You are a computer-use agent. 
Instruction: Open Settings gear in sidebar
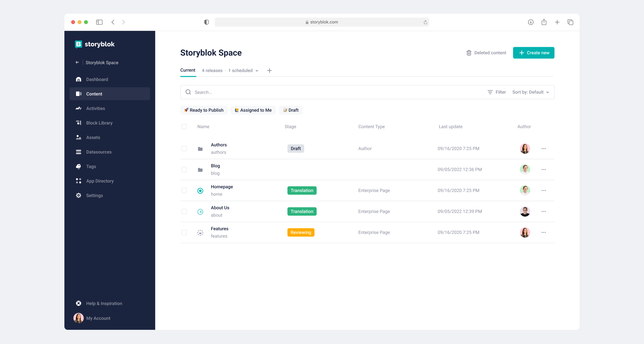[x=79, y=195]
